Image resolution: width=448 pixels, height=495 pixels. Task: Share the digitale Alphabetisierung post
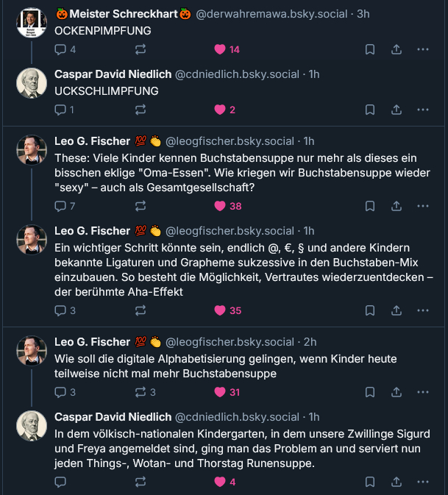[x=396, y=392]
